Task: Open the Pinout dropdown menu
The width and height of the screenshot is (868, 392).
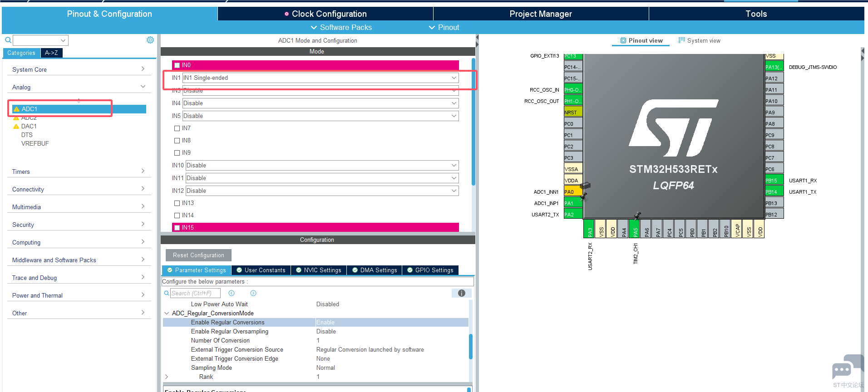Action: click(x=444, y=28)
